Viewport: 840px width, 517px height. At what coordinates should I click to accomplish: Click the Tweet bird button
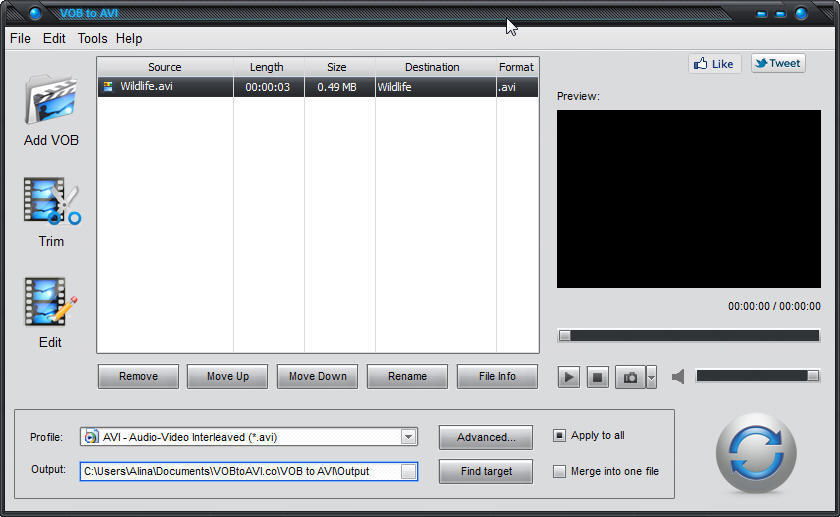click(778, 63)
